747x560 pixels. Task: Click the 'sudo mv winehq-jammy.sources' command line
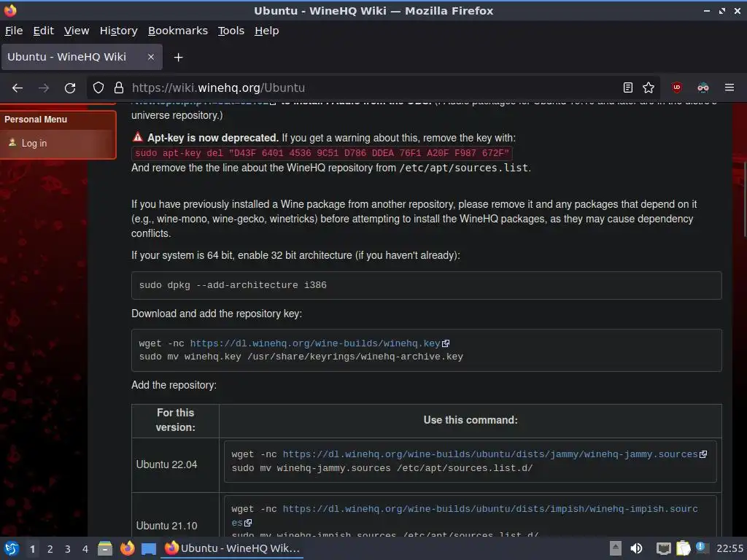(382, 468)
